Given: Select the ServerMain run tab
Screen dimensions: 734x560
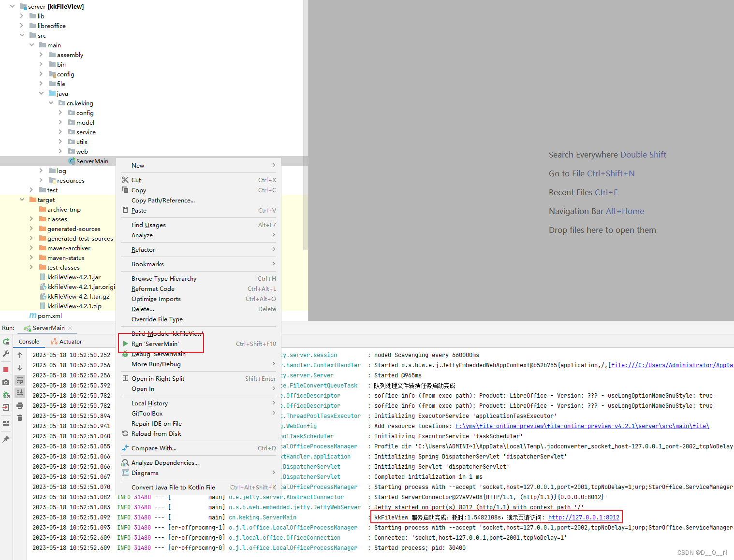Looking at the screenshot, I should click(x=48, y=328).
